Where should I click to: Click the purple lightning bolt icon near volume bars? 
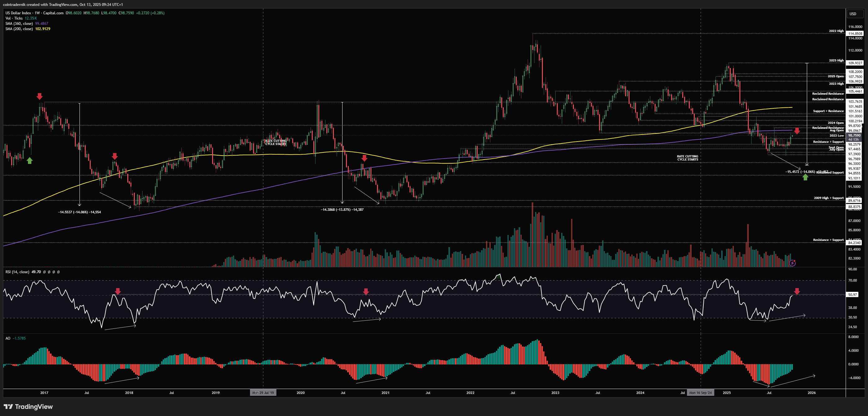(793, 263)
